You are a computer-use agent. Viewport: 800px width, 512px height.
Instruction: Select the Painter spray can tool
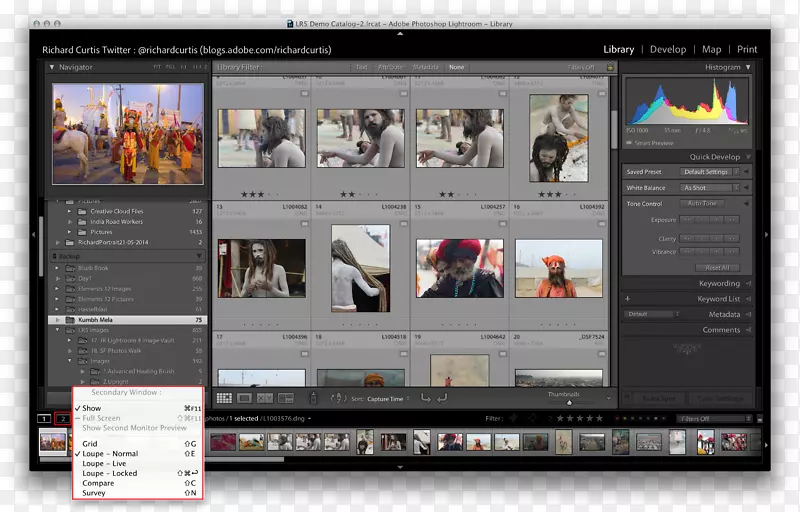point(311,398)
